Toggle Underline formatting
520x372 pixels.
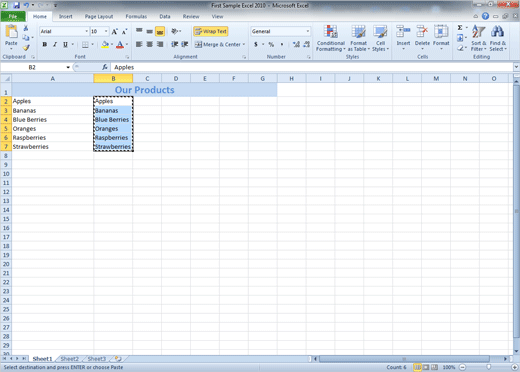click(65, 44)
